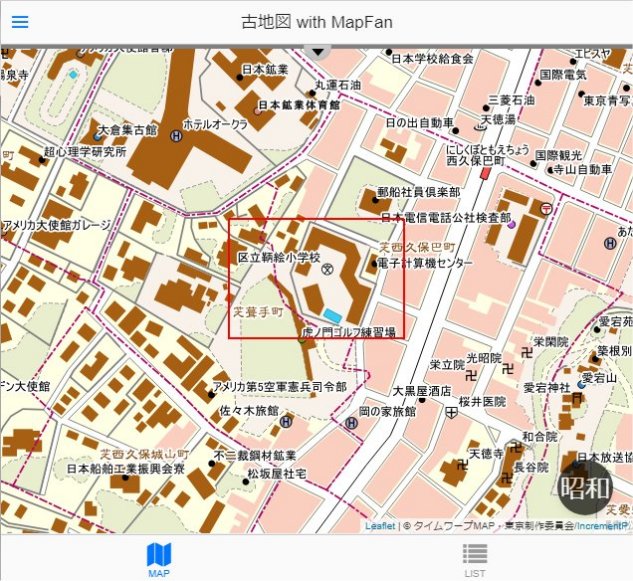633x581 pixels.
Task: Click the 芝葺手町 district name
Action: pyautogui.click(x=259, y=312)
